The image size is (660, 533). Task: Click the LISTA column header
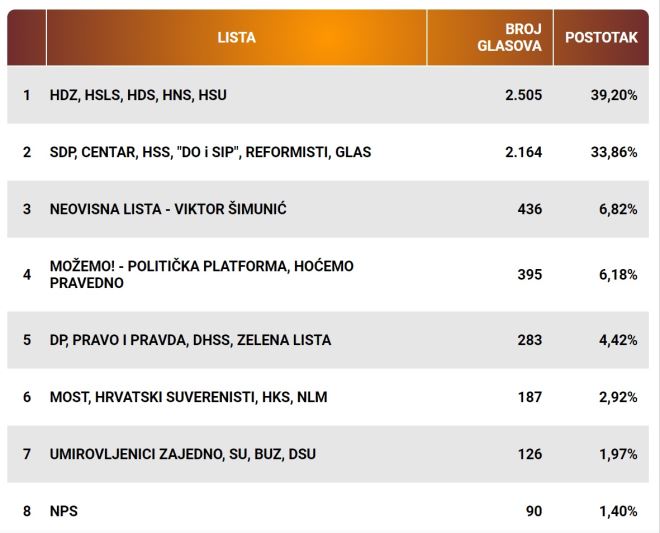click(236, 38)
